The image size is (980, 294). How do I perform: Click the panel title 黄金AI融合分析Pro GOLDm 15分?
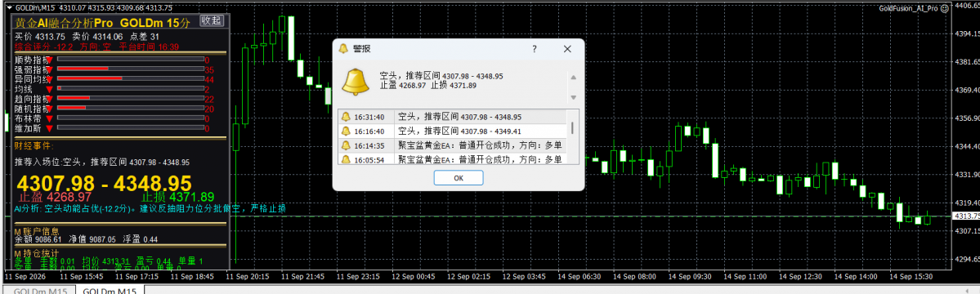[x=102, y=23]
